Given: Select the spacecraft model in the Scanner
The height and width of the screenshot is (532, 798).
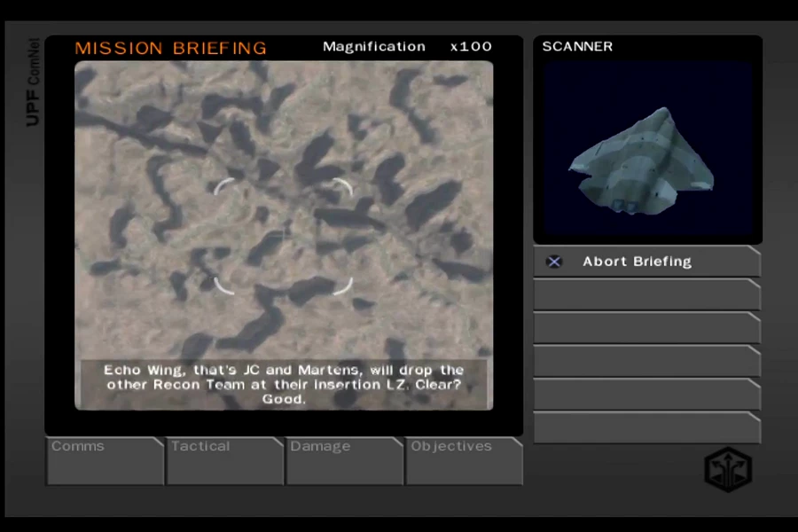Looking at the screenshot, I should point(641,162).
